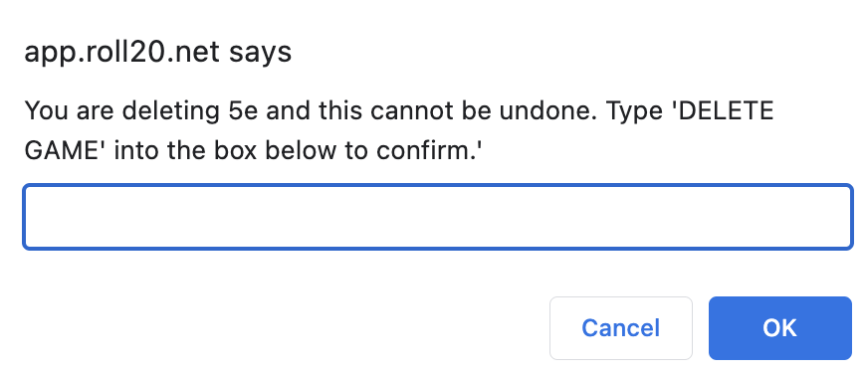Activate the prompt's text entry box
868x376 pixels.
click(x=437, y=217)
